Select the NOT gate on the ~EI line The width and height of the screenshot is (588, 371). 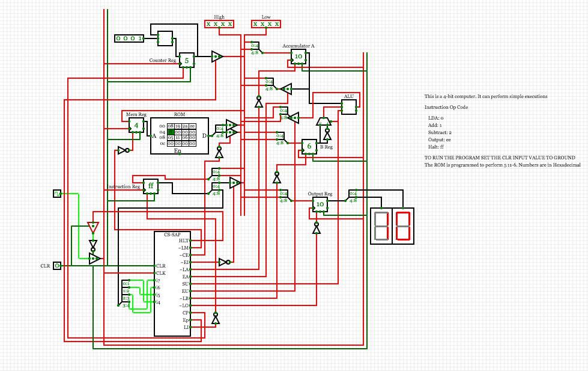(x=225, y=262)
